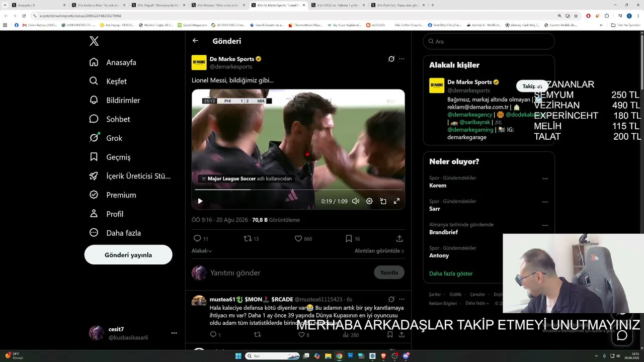Open more options for Brandbrief trend
The image size is (644, 362).
click(x=545, y=225)
